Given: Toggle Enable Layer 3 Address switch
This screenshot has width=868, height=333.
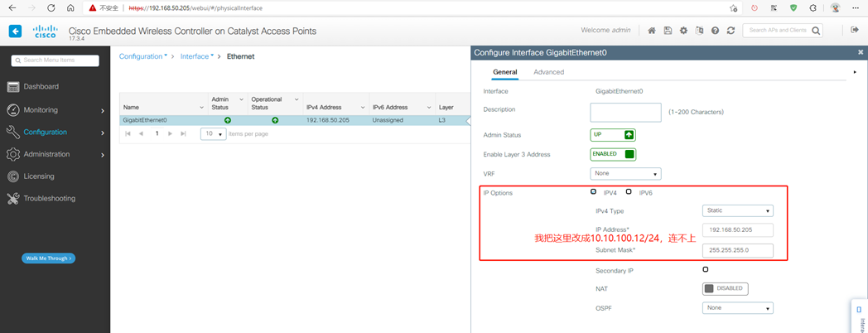Looking at the screenshot, I should pyautogui.click(x=613, y=154).
